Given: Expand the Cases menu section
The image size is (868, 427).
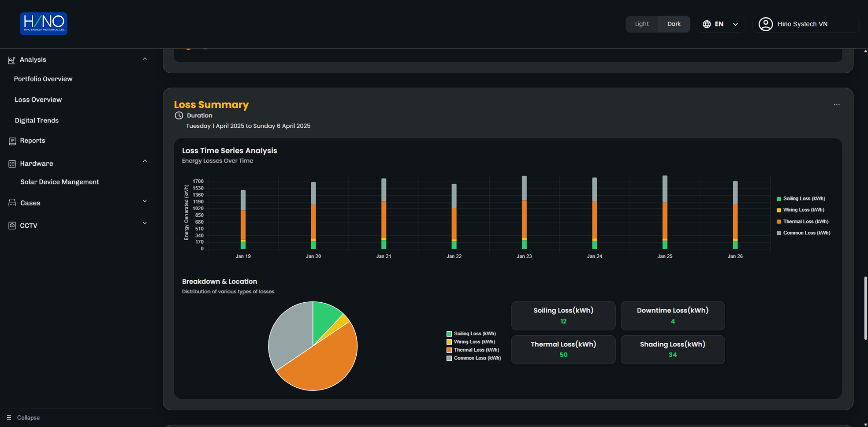Looking at the screenshot, I should coord(145,201).
